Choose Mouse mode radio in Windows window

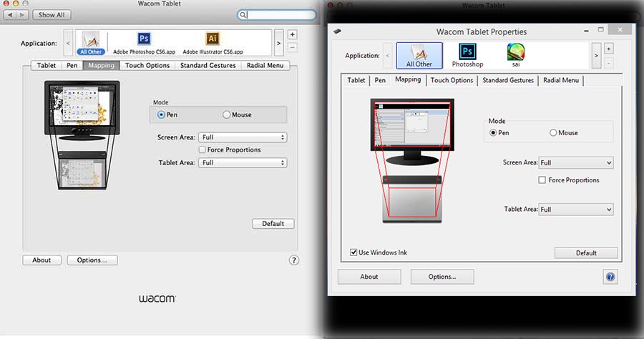point(553,133)
